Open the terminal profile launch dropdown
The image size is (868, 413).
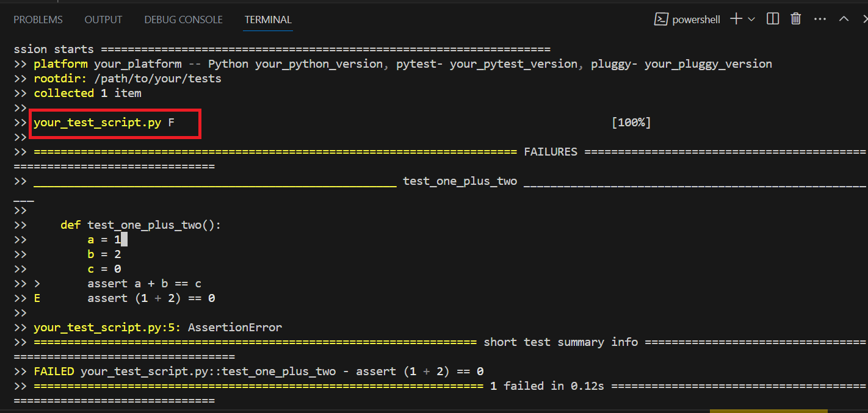(x=751, y=19)
